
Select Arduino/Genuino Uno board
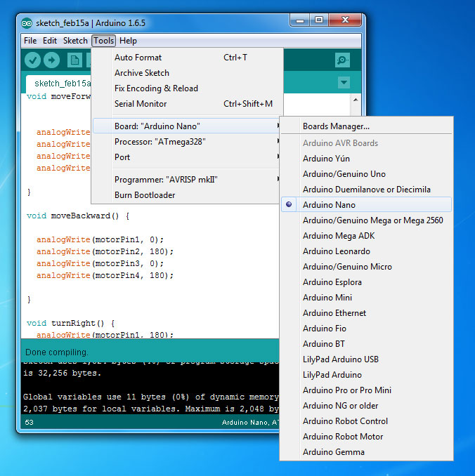366,174
